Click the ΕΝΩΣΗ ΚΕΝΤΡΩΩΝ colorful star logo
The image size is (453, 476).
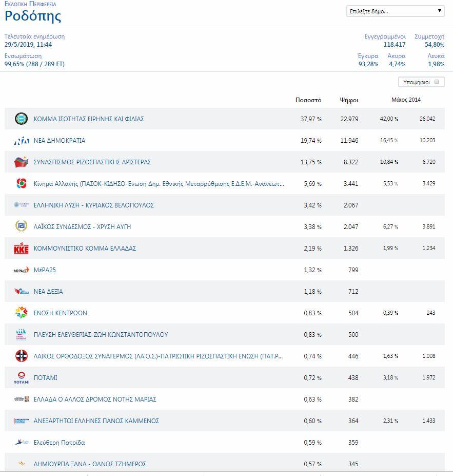[21, 313]
